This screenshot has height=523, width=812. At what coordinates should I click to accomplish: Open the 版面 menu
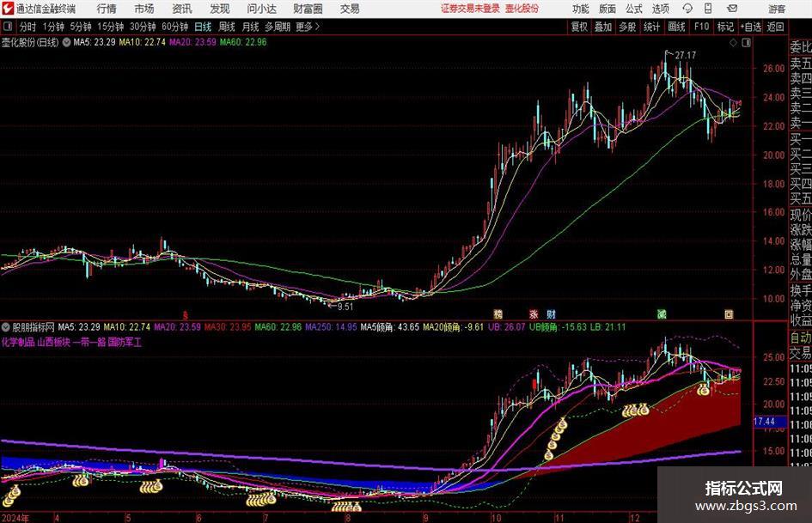coord(607,9)
